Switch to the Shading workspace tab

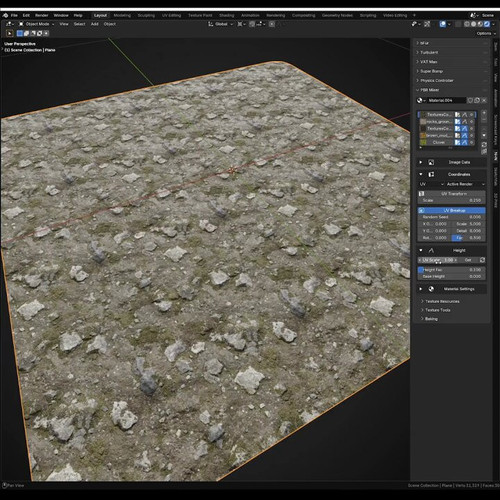(227, 15)
